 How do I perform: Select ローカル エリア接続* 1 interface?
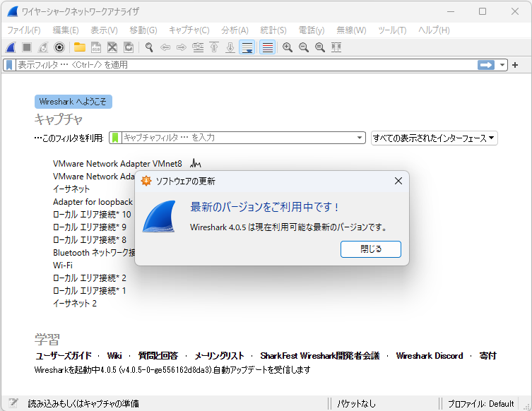[x=90, y=291]
